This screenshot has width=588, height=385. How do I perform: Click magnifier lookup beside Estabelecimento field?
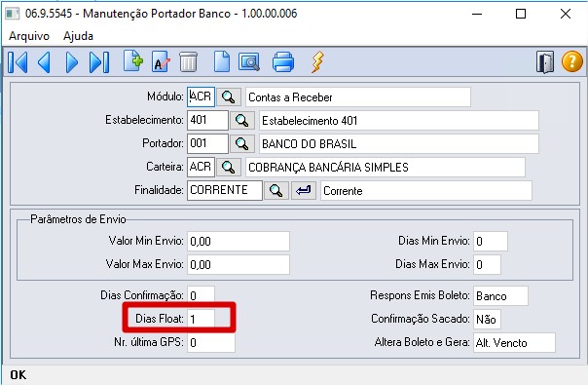coord(241,121)
